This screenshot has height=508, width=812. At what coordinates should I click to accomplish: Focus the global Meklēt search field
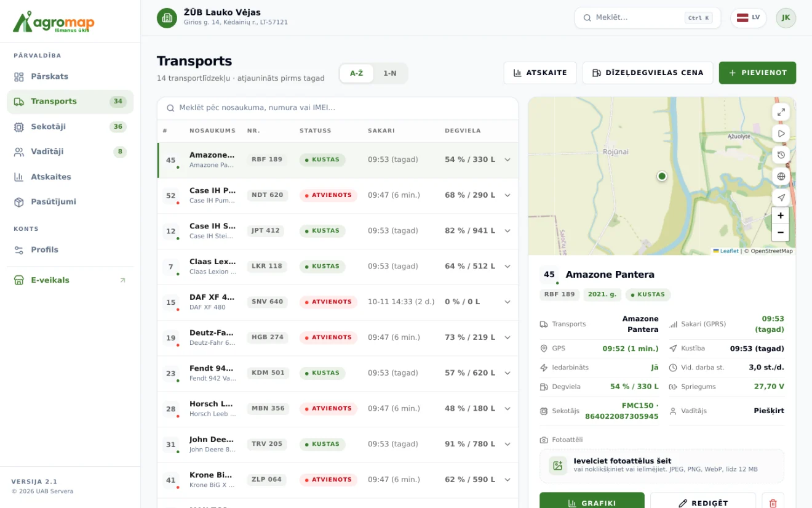pyautogui.click(x=648, y=18)
